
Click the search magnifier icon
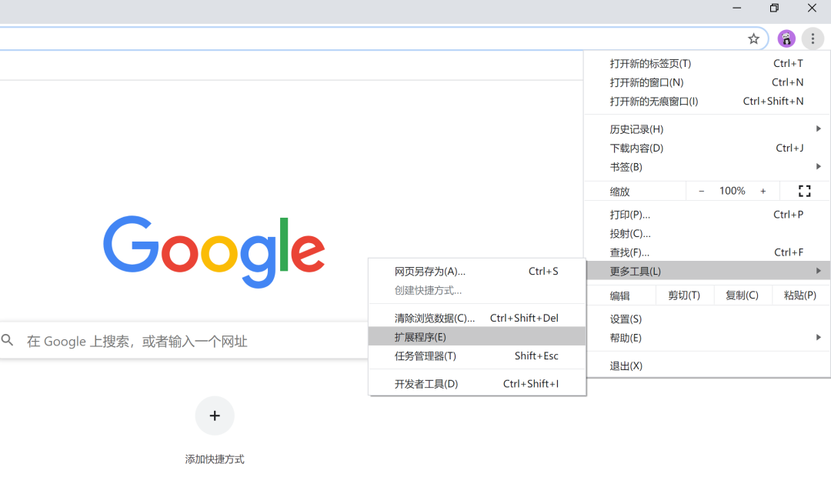[x=8, y=339]
